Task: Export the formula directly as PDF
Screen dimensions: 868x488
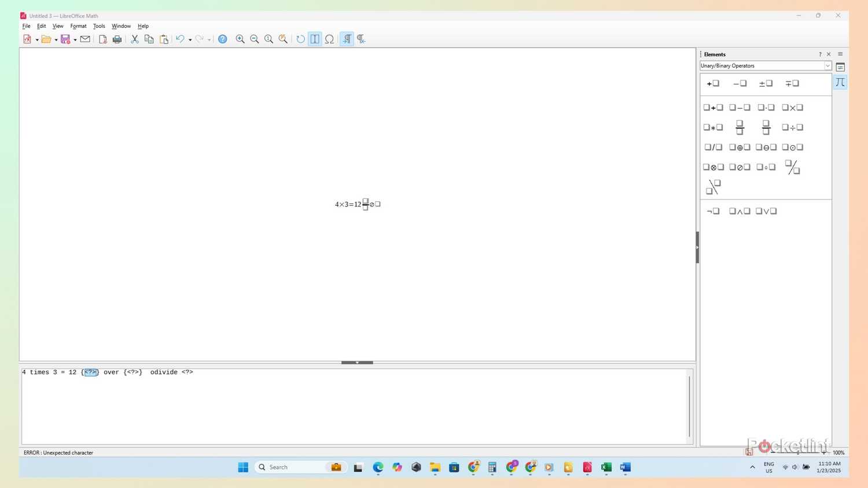Action: click(102, 39)
